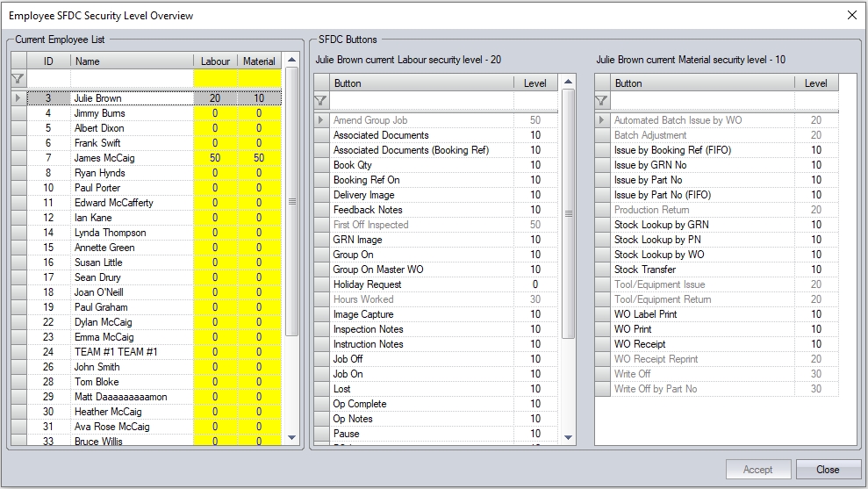Click row indicator arrow beside Julie Brown
The image size is (868, 489).
[x=18, y=98]
